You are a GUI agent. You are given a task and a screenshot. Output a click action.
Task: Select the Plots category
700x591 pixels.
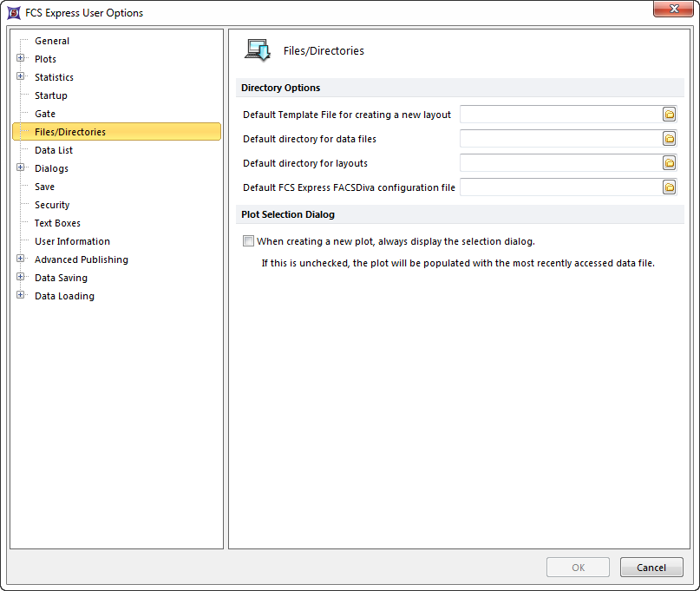point(45,59)
